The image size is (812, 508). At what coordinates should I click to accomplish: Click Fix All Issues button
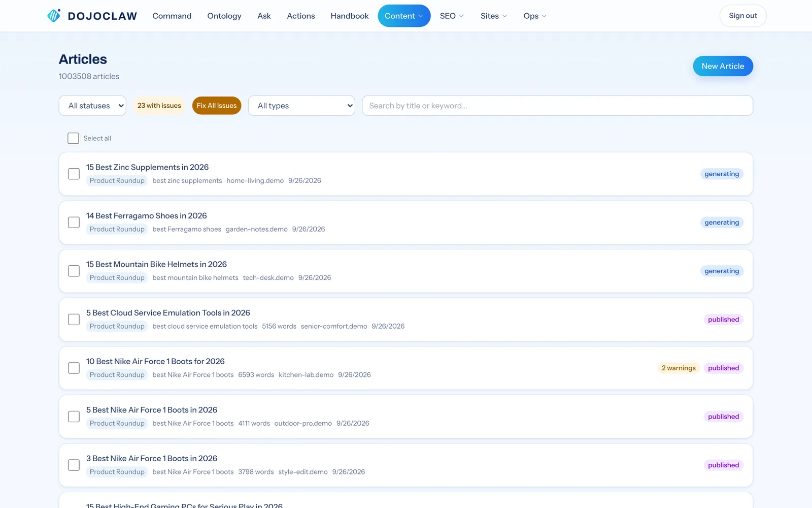click(217, 106)
